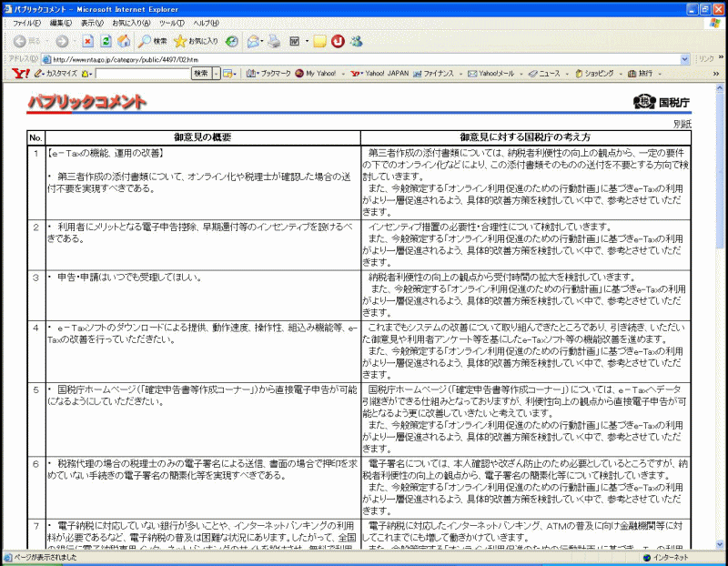Click the 御意見の概要 column header
This screenshot has width=728, height=566.
[202, 137]
